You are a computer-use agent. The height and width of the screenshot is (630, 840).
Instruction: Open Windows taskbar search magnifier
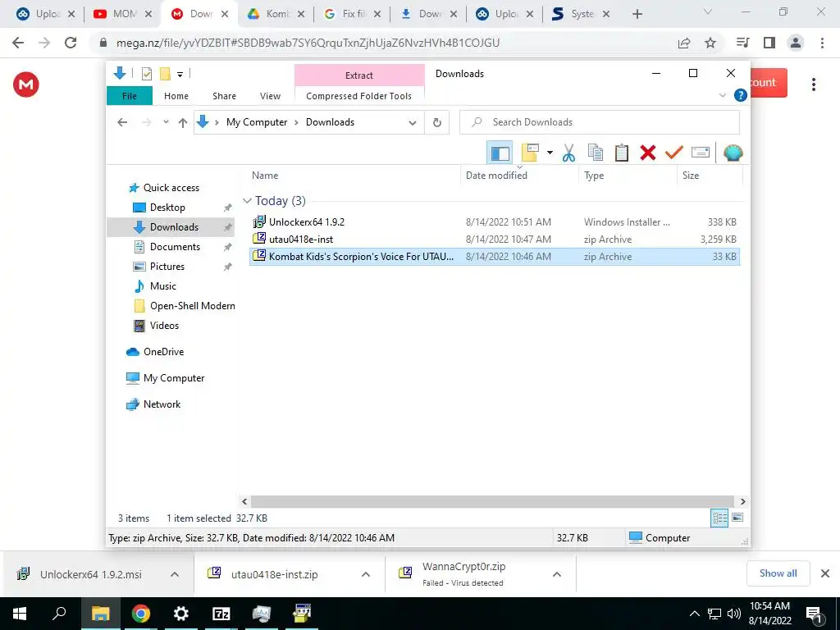pyautogui.click(x=59, y=613)
